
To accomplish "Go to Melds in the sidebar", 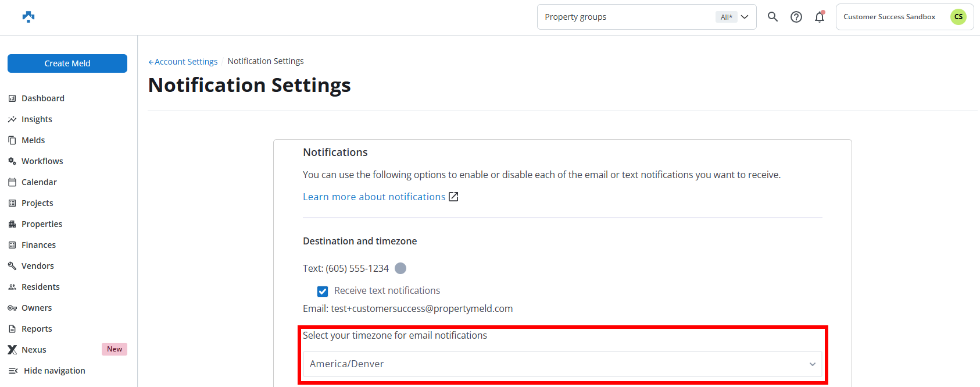I will tap(33, 140).
